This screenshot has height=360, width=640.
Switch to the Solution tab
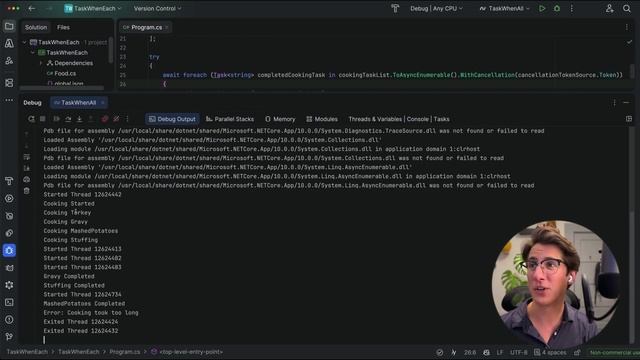point(36,27)
